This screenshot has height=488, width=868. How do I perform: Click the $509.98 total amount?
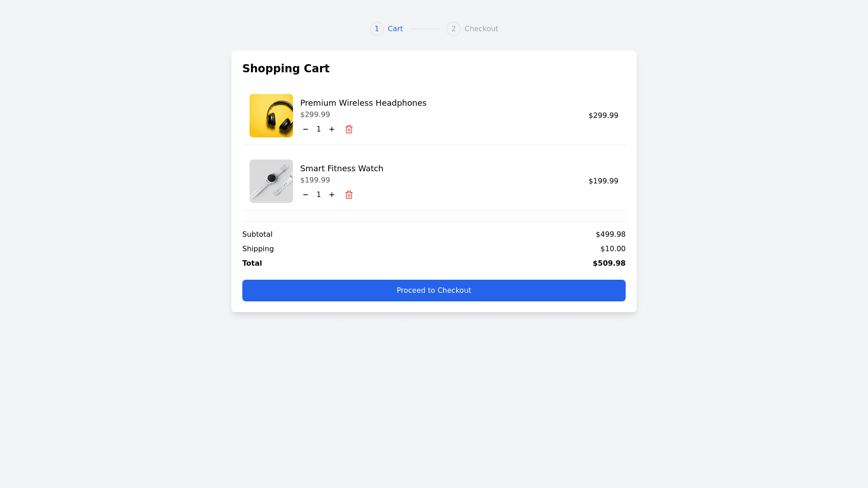tap(609, 263)
